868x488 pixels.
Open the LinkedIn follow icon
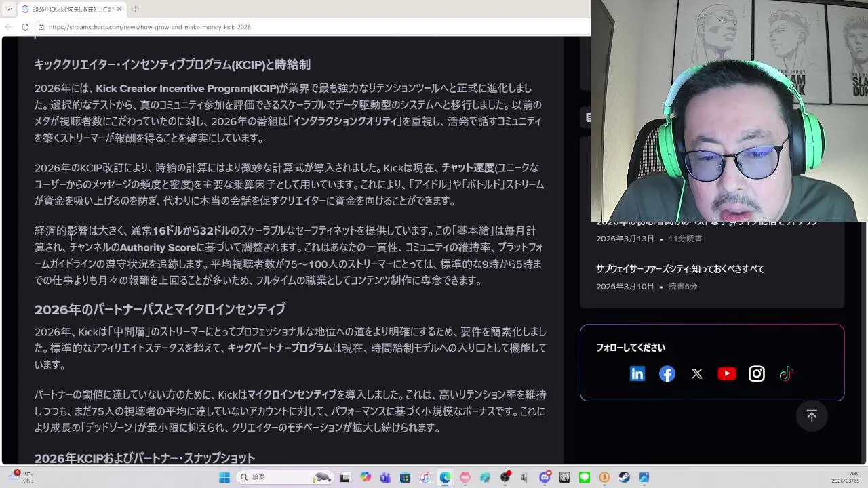coord(637,373)
